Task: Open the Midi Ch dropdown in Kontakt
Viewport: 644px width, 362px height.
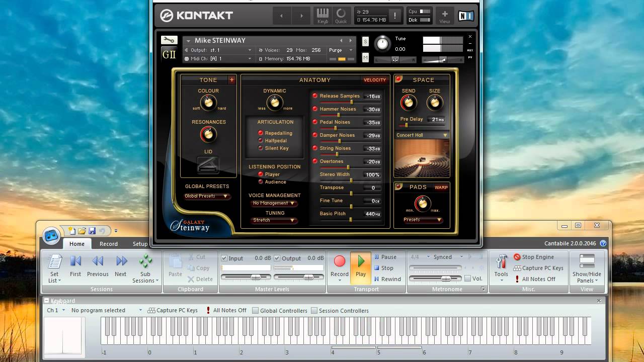Action: point(219,59)
